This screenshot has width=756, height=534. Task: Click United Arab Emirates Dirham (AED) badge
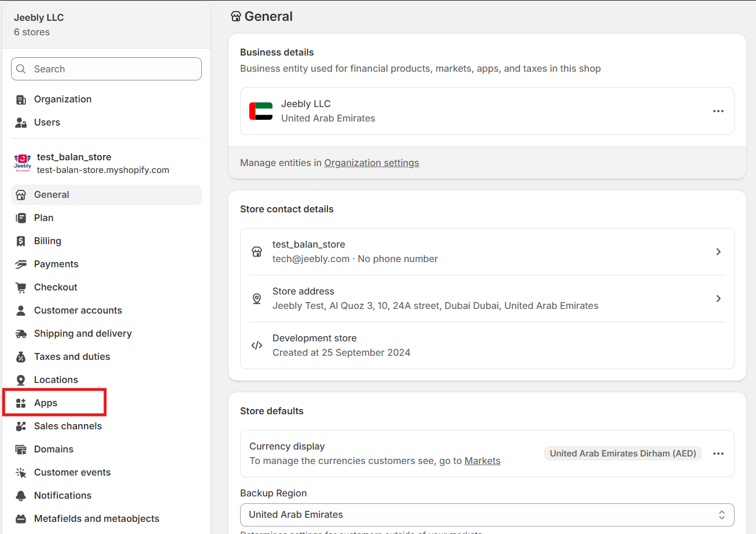623,454
